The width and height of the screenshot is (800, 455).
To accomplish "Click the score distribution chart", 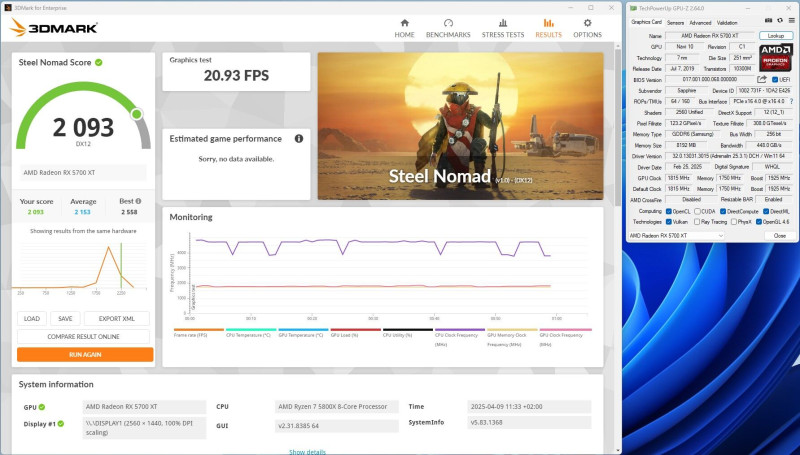I will pos(80,266).
